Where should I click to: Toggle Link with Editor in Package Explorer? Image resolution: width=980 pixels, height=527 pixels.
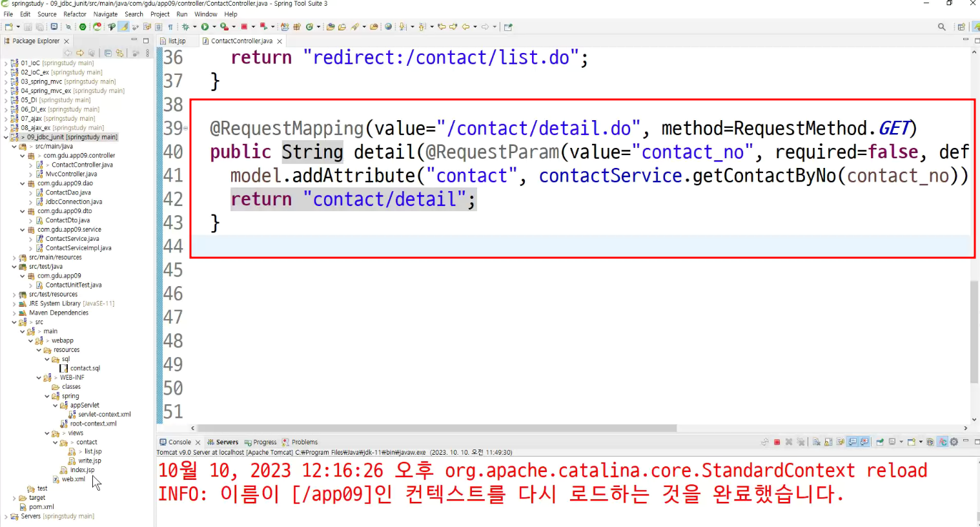[x=119, y=53]
